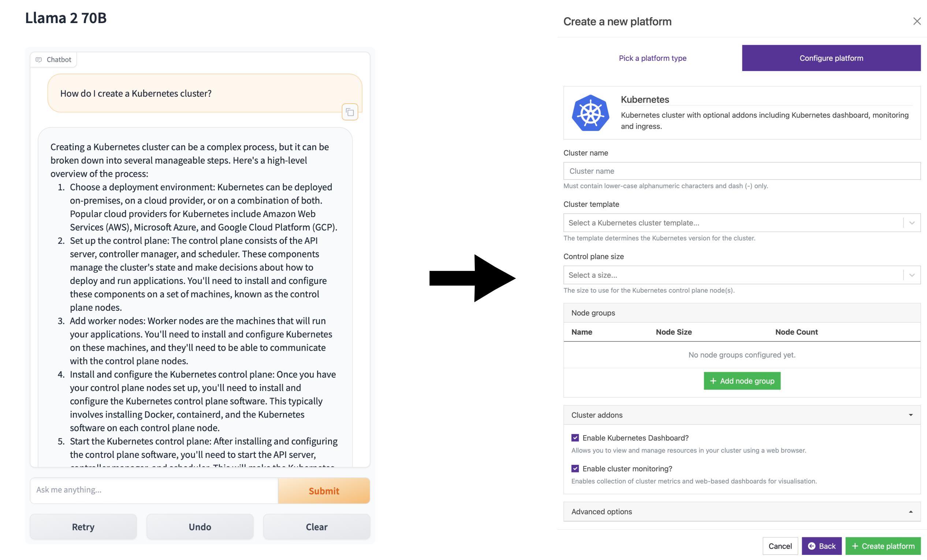
Task: Click the Cluster name input field
Action: coord(742,171)
